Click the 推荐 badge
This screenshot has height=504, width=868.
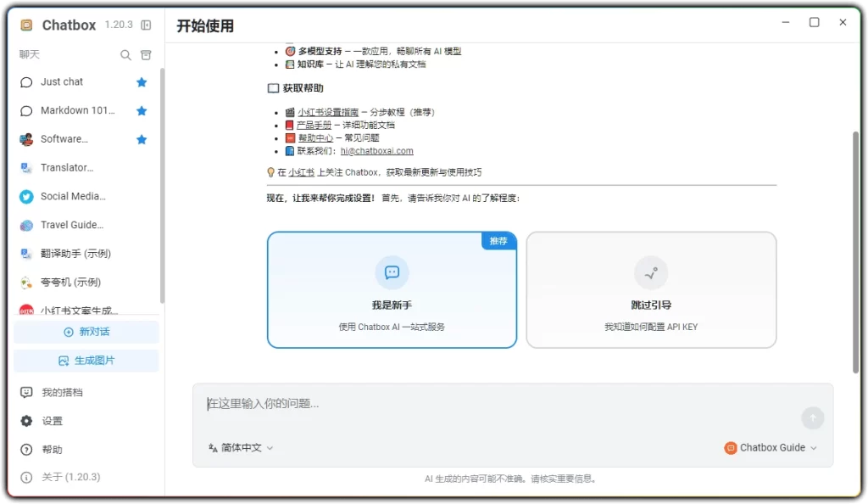pyautogui.click(x=498, y=241)
